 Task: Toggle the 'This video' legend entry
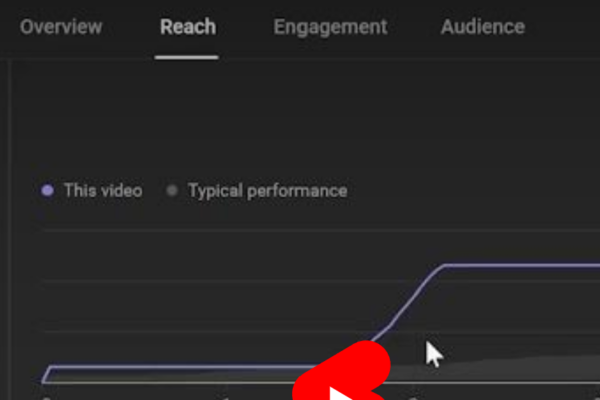(x=92, y=190)
